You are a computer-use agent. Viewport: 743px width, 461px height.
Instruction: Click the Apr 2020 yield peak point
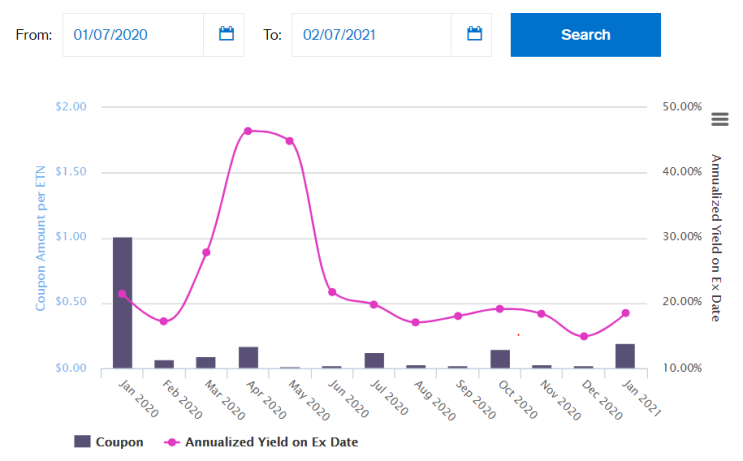pos(248,131)
